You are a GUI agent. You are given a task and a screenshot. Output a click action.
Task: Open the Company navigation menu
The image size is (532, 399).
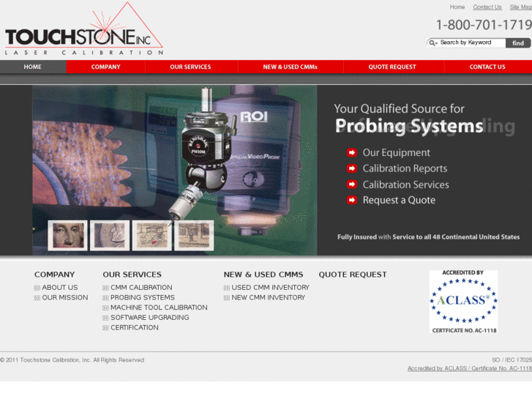coord(105,67)
